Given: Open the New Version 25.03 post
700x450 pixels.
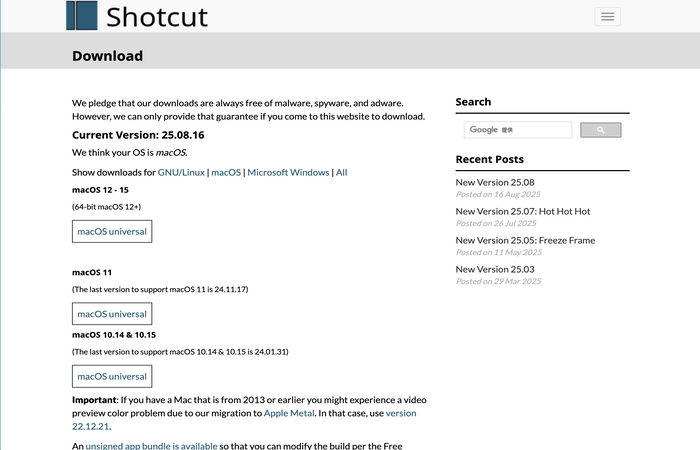Looking at the screenshot, I should [495, 270].
